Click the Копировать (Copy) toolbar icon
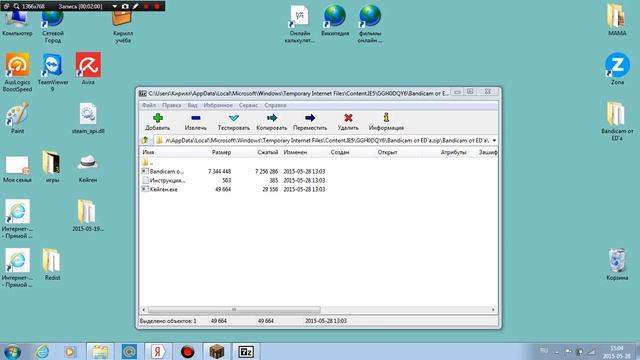 pyautogui.click(x=271, y=118)
